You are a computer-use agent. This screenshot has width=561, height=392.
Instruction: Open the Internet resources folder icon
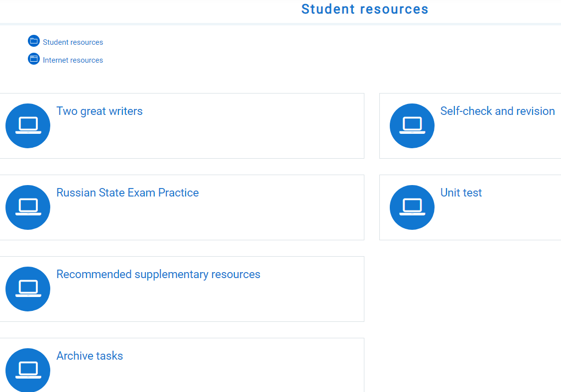tap(33, 59)
